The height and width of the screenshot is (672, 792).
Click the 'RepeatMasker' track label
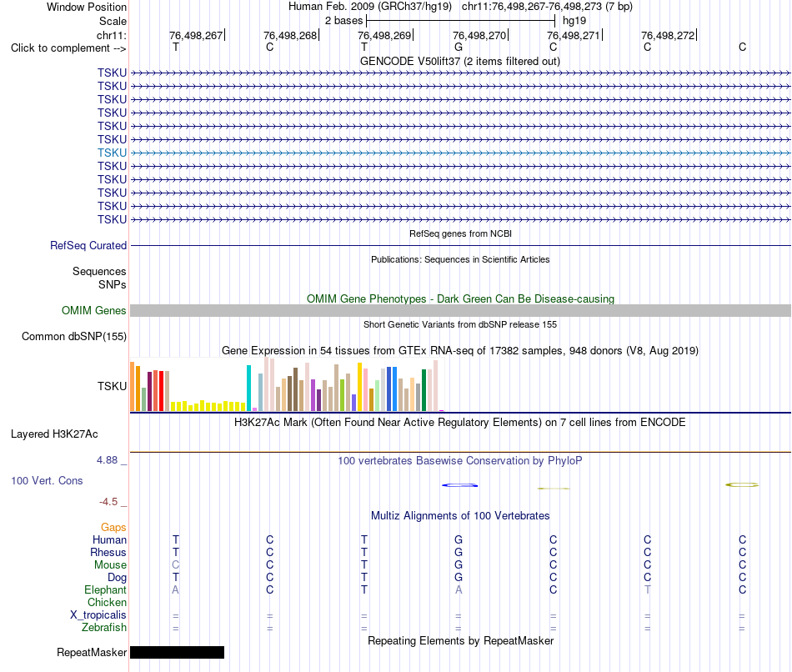[92, 653]
